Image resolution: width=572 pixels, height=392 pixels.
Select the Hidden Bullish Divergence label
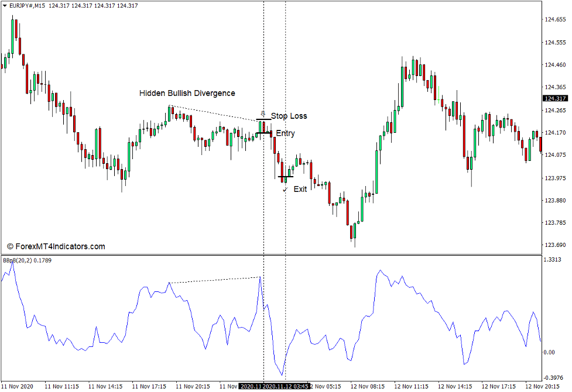(x=186, y=93)
